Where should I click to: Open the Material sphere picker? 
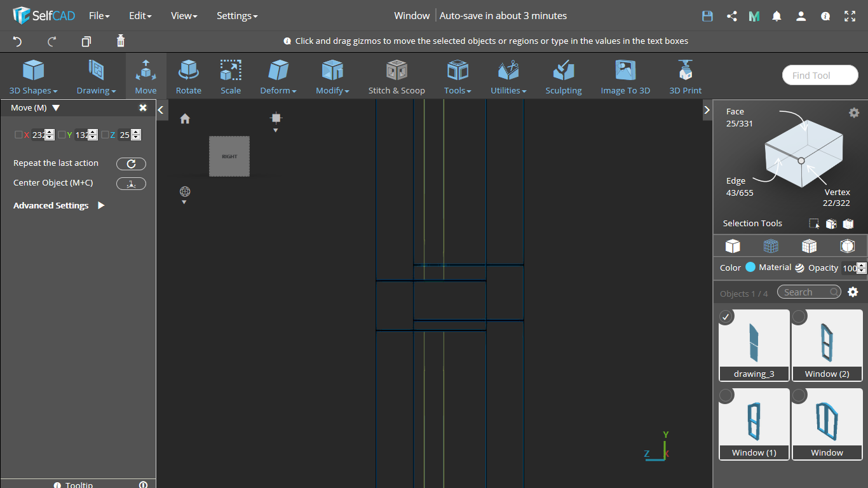(799, 268)
